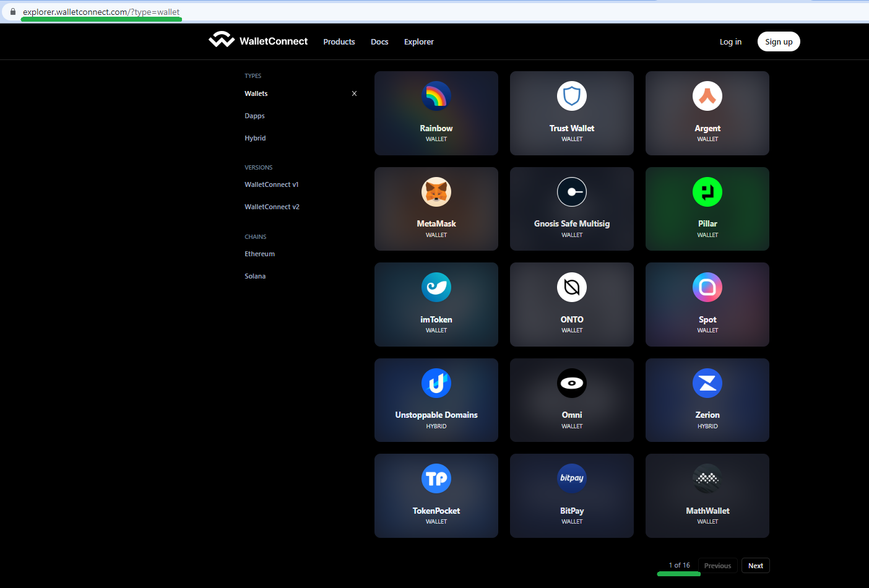869x588 pixels.
Task: Remove the Wallets filter with the X
Action: coord(354,93)
